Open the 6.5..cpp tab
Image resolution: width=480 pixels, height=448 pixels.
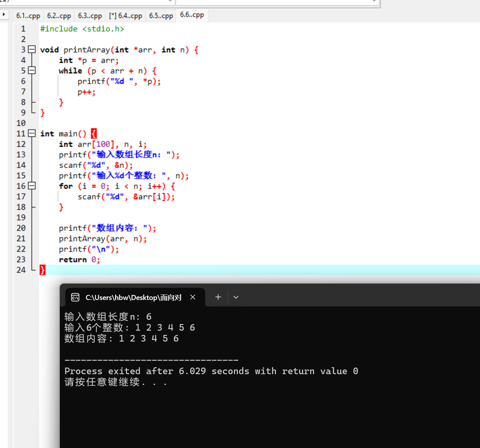(x=161, y=16)
